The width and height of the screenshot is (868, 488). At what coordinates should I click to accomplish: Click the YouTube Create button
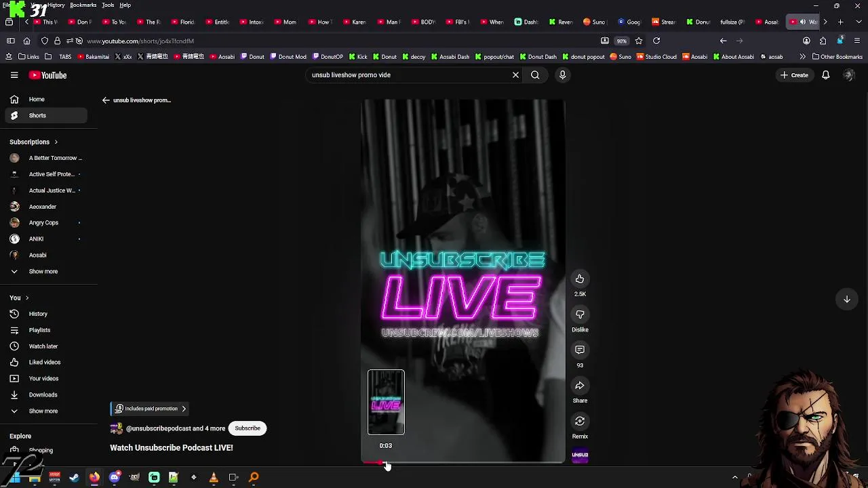(x=794, y=75)
